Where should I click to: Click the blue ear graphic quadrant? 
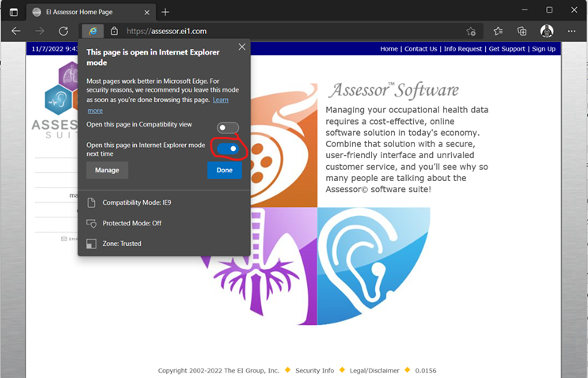(374, 266)
